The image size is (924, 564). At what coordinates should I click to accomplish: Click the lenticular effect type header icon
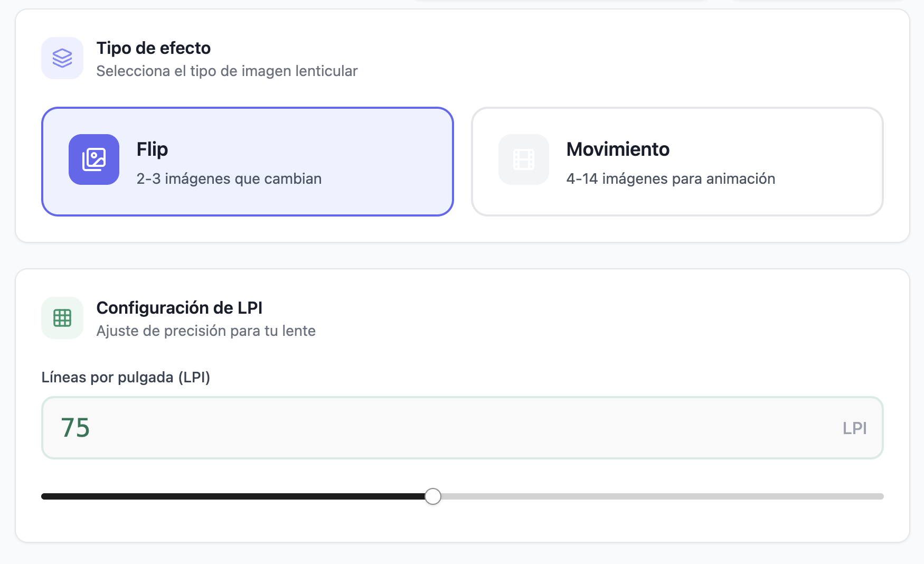point(62,58)
